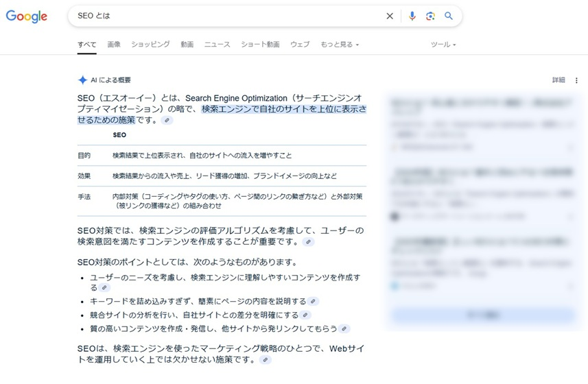Click paragraph SEOは、検索エンジンを使ったマーケティング
The width and height of the screenshot is (588, 384).
point(220,354)
